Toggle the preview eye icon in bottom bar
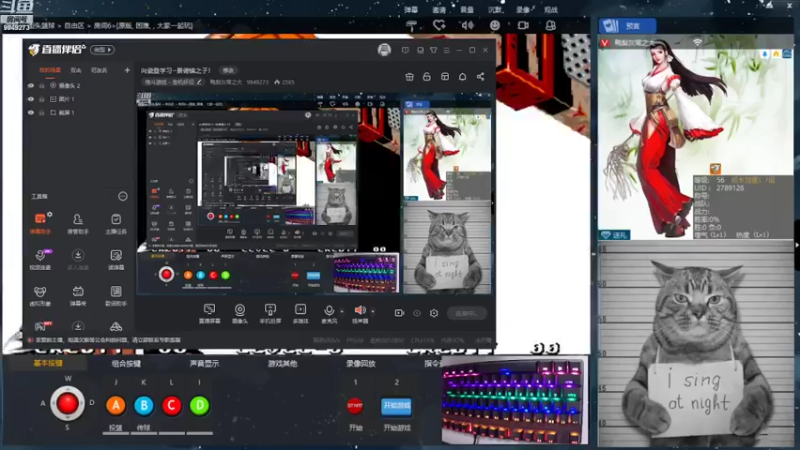The height and width of the screenshot is (450, 800). click(417, 313)
